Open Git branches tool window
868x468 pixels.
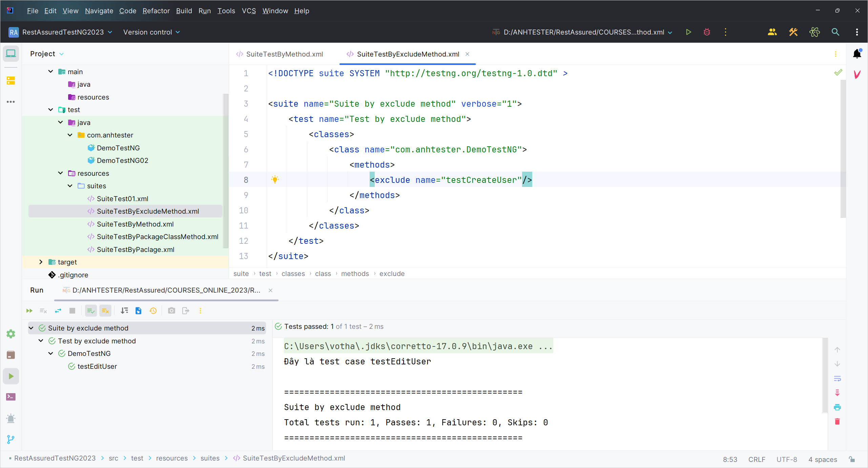(x=11, y=440)
